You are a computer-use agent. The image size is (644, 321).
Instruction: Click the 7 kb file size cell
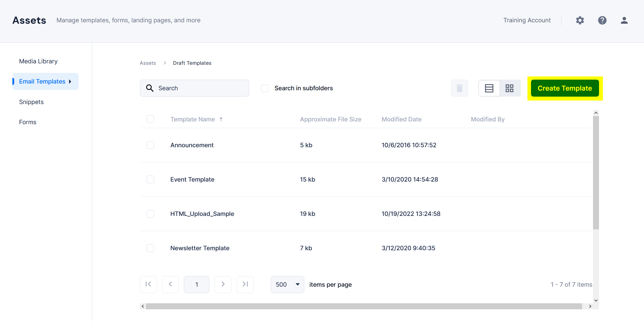[306, 248]
